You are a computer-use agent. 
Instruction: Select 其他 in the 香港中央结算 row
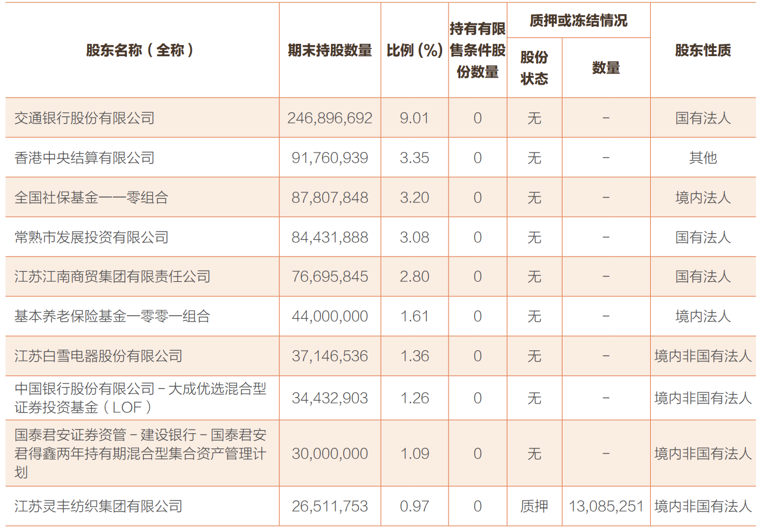tap(703, 158)
